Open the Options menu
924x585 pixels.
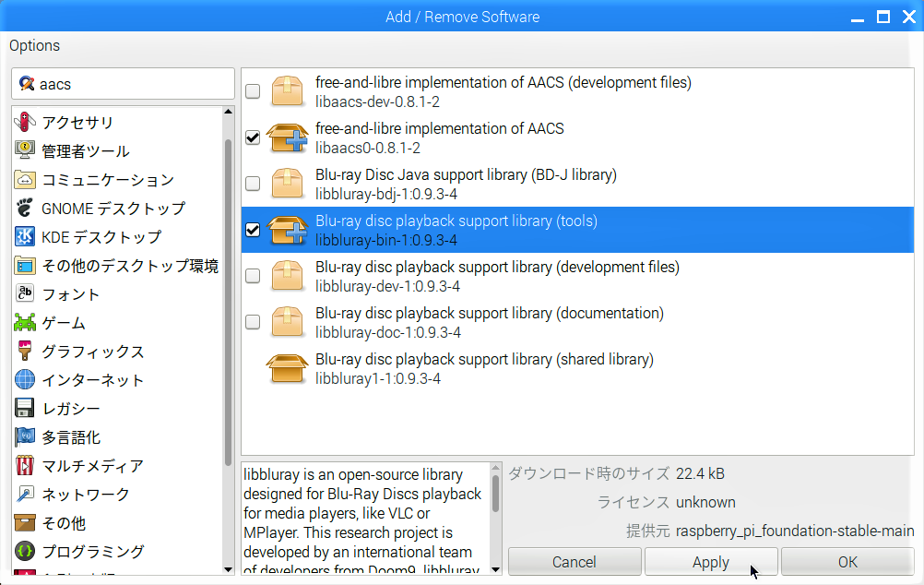(x=35, y=45)
